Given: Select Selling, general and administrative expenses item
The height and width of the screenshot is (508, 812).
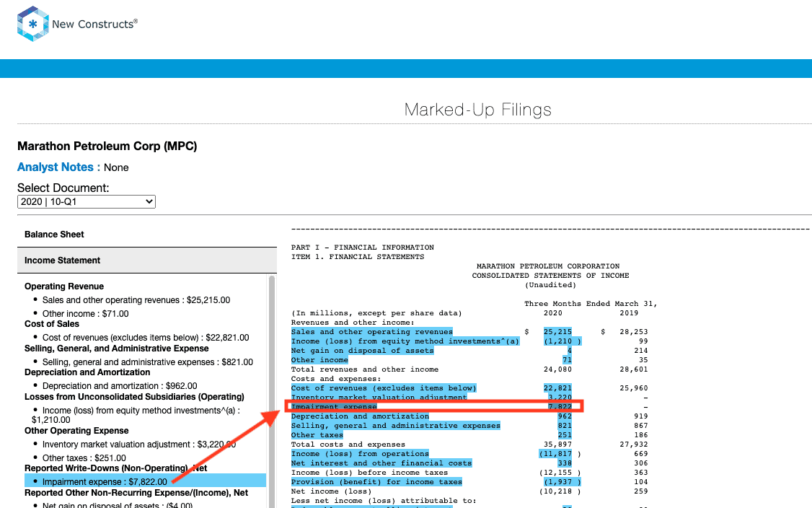Looking at the screenshot, I should click(x=148, y=362).
